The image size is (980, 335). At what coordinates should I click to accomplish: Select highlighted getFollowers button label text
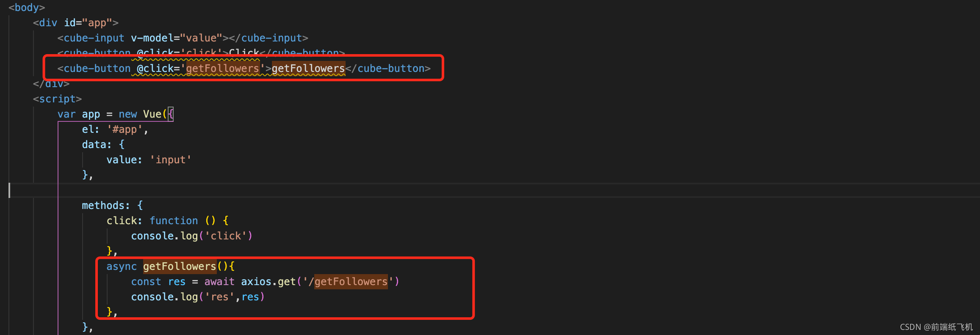(308, 69)
